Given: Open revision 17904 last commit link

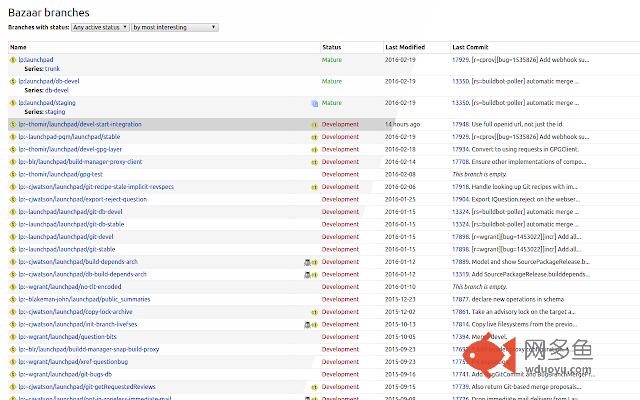Looking at the screenshot, I should (x=461, y=199).
